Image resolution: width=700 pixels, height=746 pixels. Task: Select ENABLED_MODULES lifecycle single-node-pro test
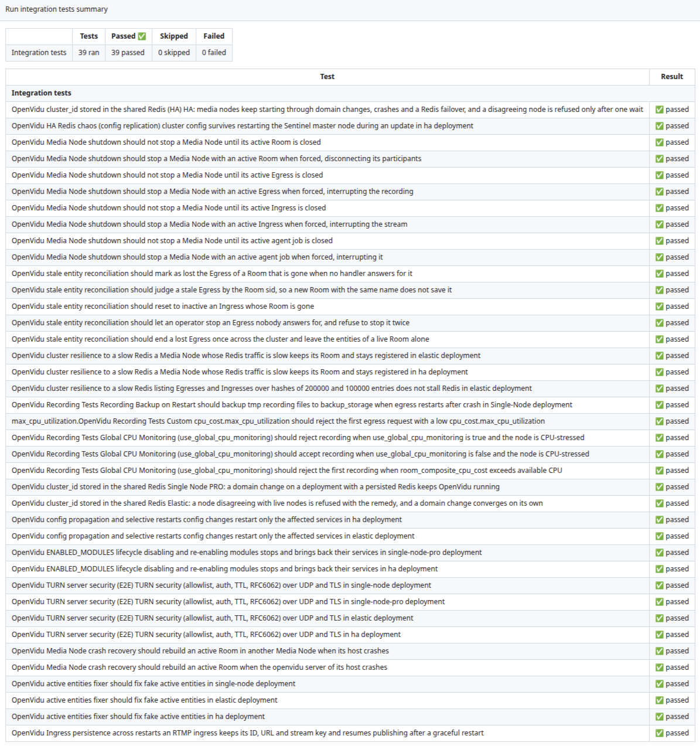point(247,553)
